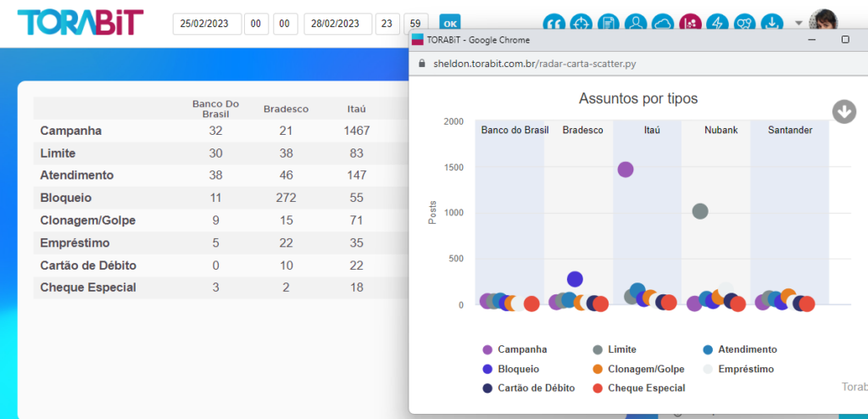
Task: Click the 83 cell in Limite row
Action: coord(357,153)
